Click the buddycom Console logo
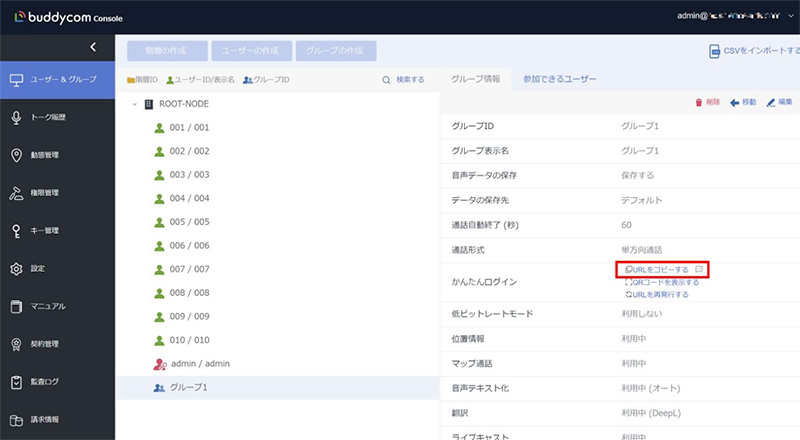The height and width of the screenshot is (440, 800). [x=68, y=17]
